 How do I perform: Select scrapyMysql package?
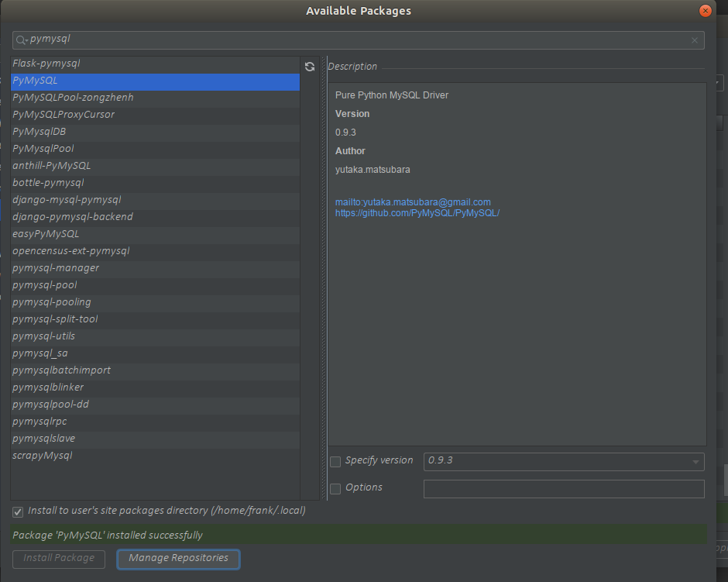(155, 457)
